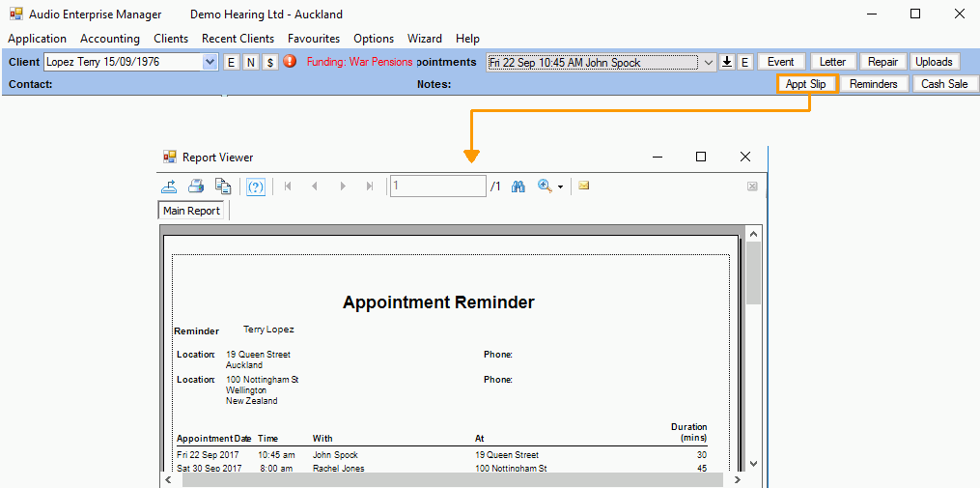Open the zoom level dropdown arrow

[560, 187]
